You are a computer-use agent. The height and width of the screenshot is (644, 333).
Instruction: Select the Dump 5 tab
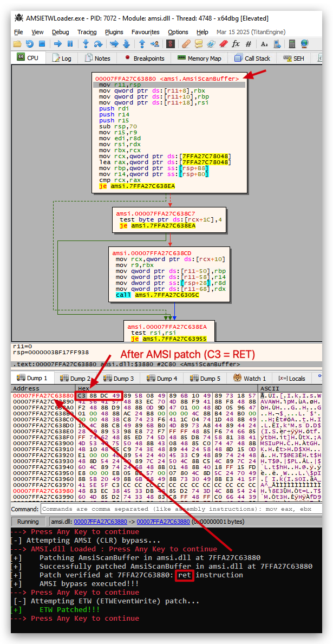204,378
